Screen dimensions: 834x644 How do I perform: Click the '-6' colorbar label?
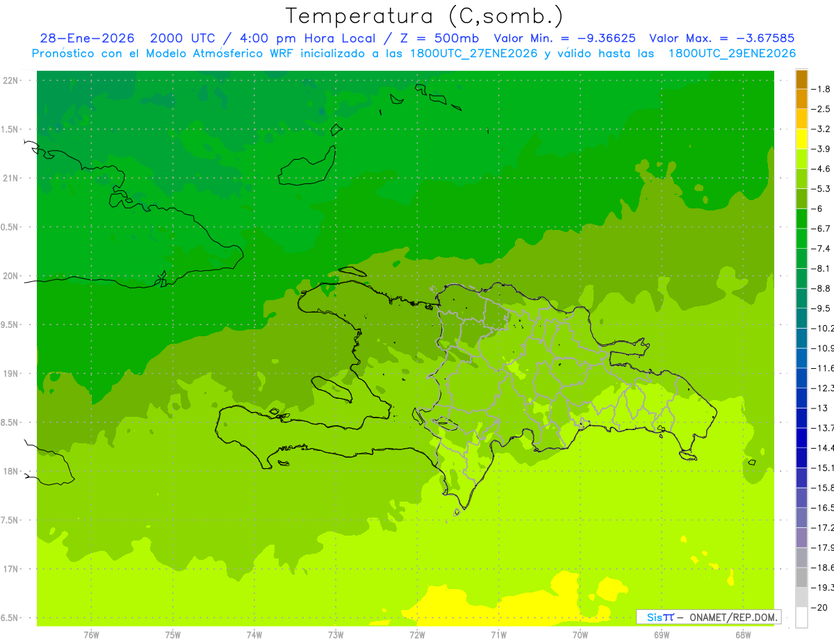[817, 209]
